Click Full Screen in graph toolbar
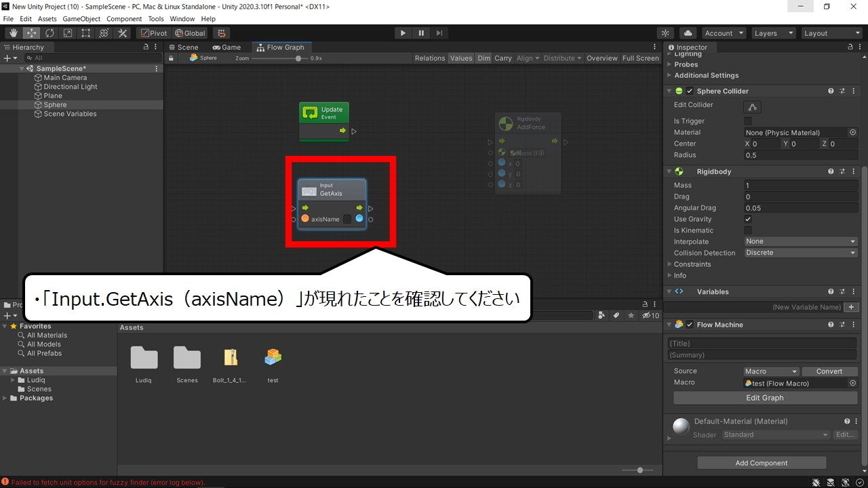Image resolution: width=868 pixels, height=488 pixels. [641, 58]
